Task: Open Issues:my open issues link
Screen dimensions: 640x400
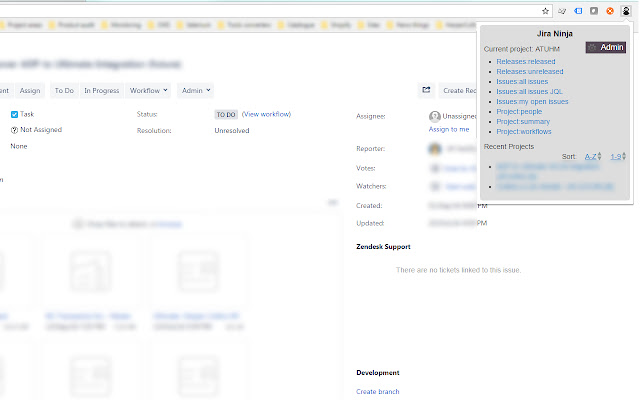Action: tap(532, 102)
